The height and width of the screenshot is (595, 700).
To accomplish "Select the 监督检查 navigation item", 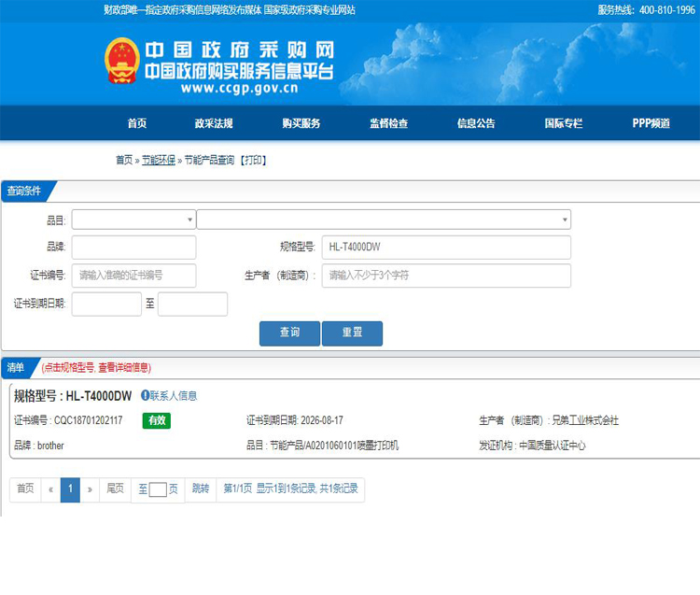I will (x=389, y=123).
